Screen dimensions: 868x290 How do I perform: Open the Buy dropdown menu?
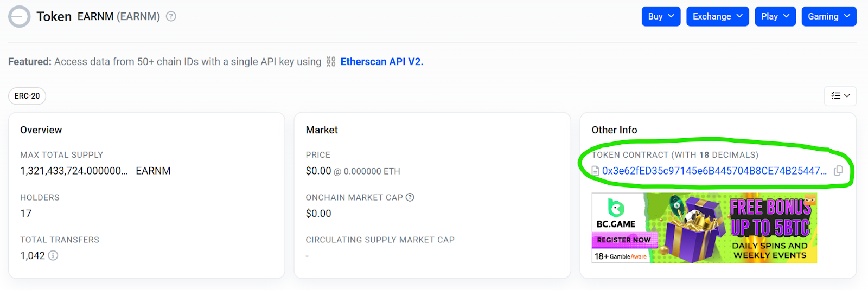click(x=661, y=16)
